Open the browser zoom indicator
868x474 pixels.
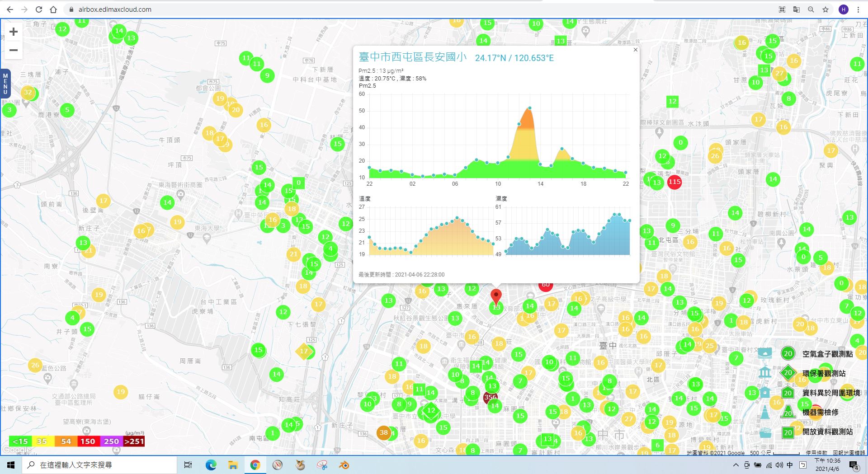point(811,9)
